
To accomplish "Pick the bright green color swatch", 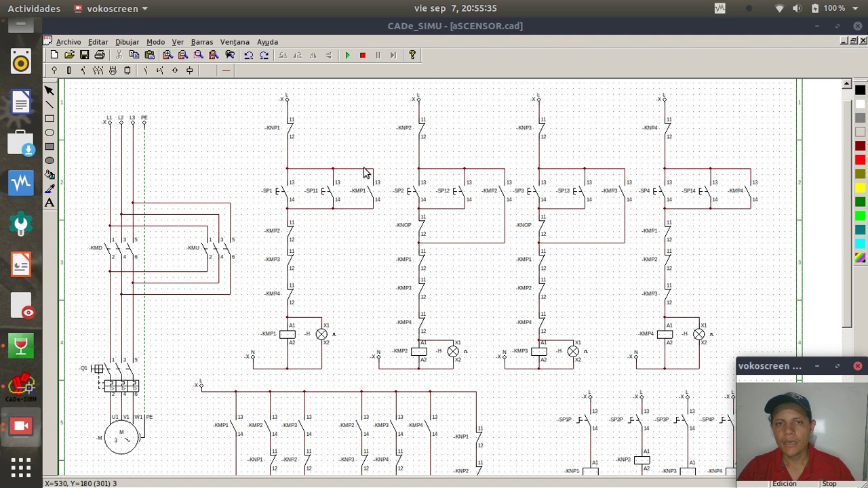I will point(860,216).
